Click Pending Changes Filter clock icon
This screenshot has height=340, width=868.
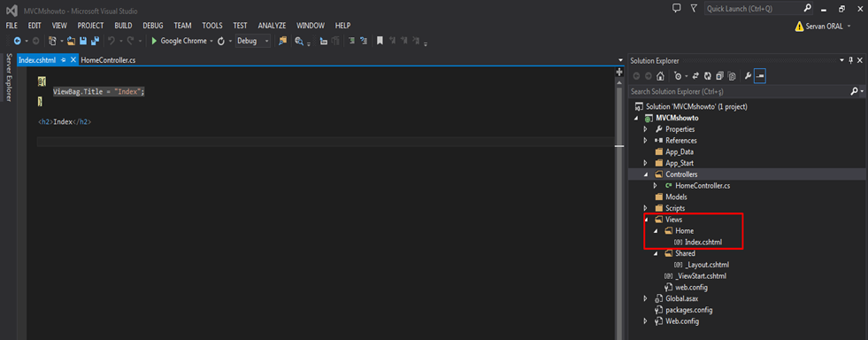(x=678, y=76)
